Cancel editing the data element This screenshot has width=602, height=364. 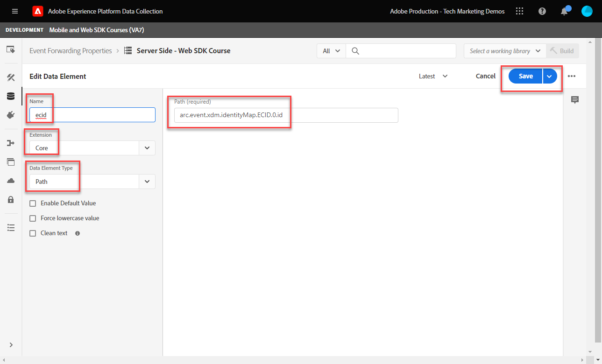click(486, 76)
